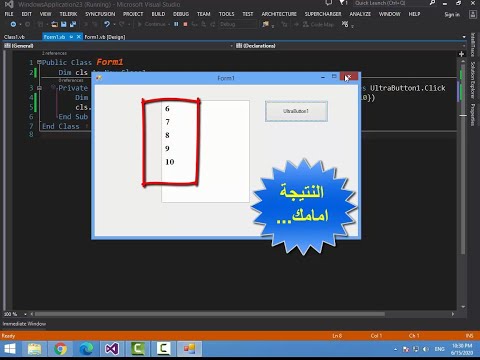Open the SUPERCHARGER menu
The width and height of the screenshot is (480, 360).
click(323, 14)
